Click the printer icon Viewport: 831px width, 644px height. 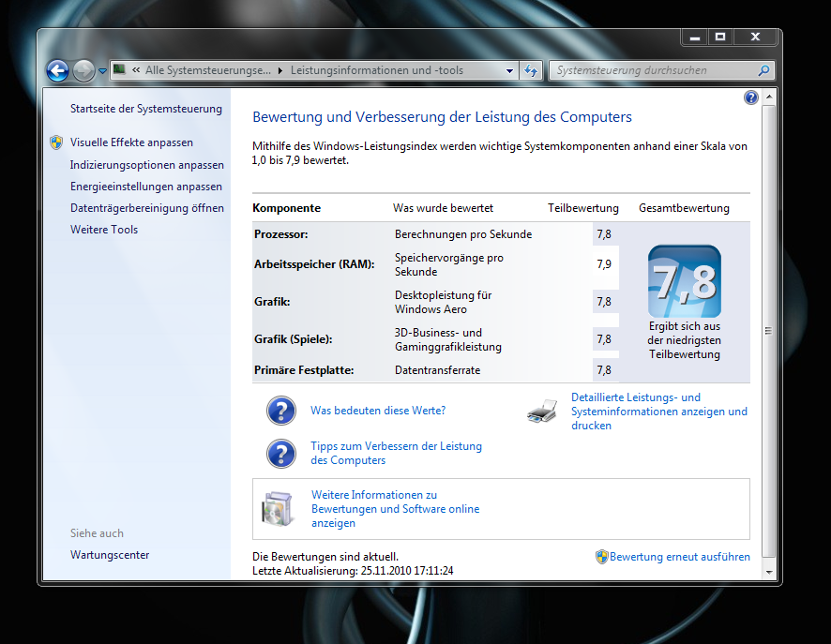pyautogui.click(x=542, y=412)
